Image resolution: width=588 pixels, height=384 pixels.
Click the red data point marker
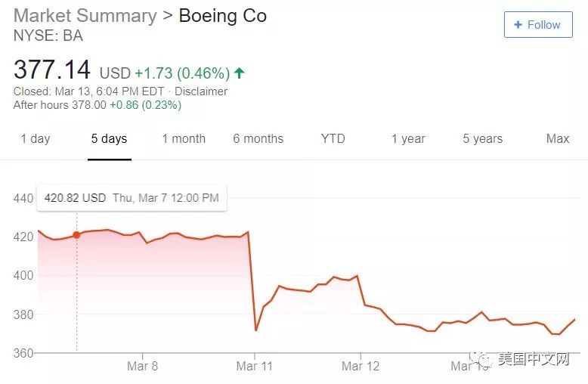(76, 235)
